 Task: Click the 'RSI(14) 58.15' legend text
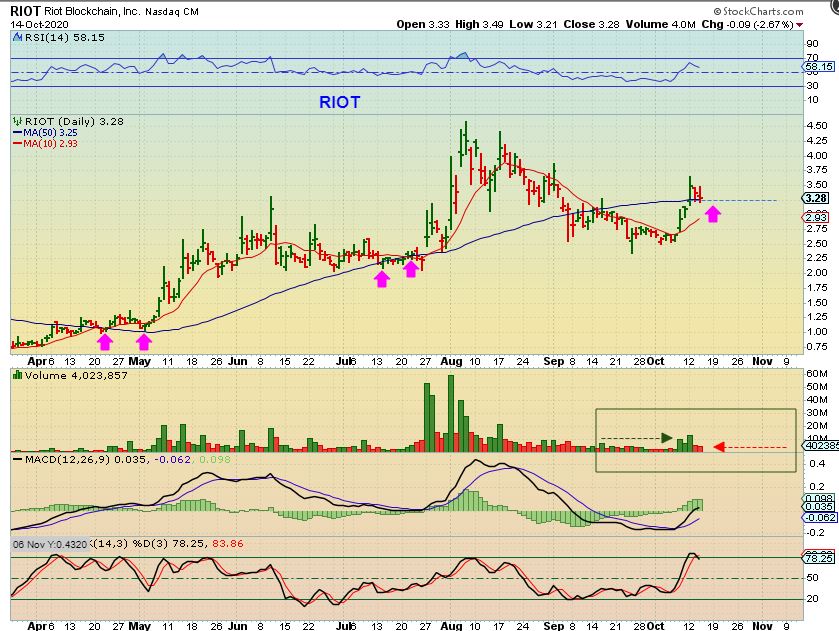coord(64,37)
